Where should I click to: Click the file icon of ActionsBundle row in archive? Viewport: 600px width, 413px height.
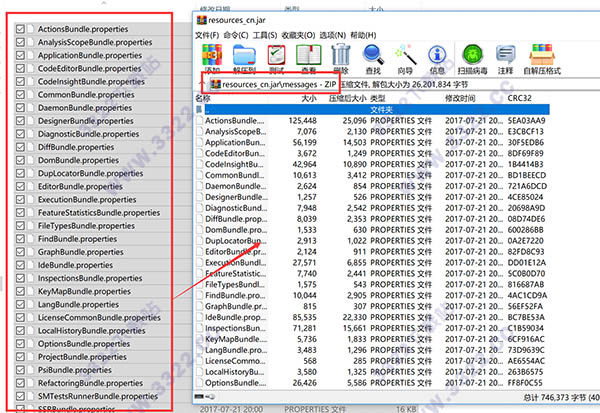point(199,121)
